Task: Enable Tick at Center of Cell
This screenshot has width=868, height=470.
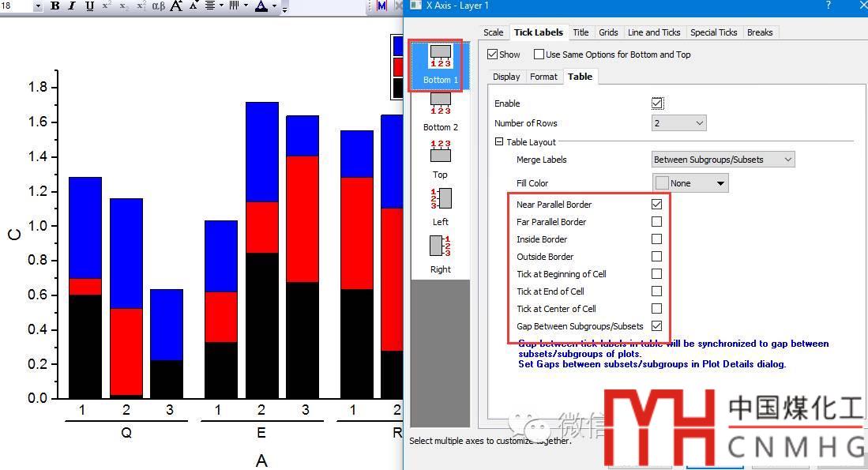Action: (x=656, y=309)
